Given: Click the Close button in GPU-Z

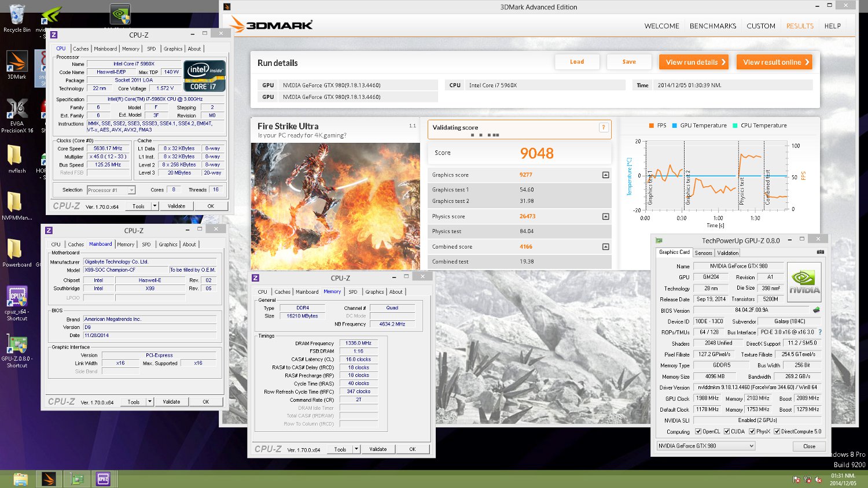Looking at the screenshot, I should click(809, 446).
